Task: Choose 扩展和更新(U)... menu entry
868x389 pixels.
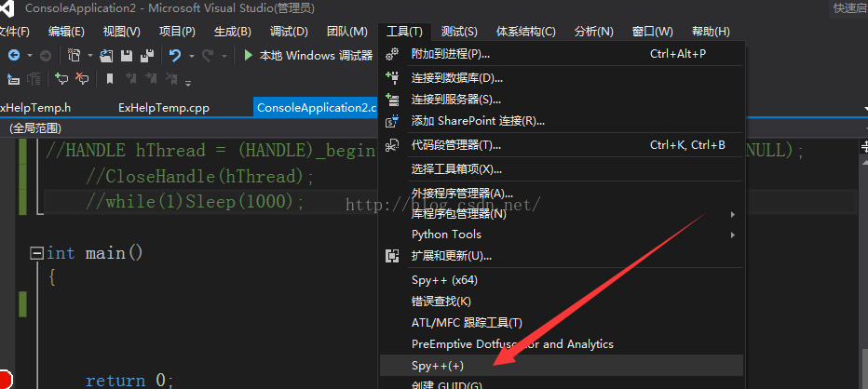Action: pos(562,256)
